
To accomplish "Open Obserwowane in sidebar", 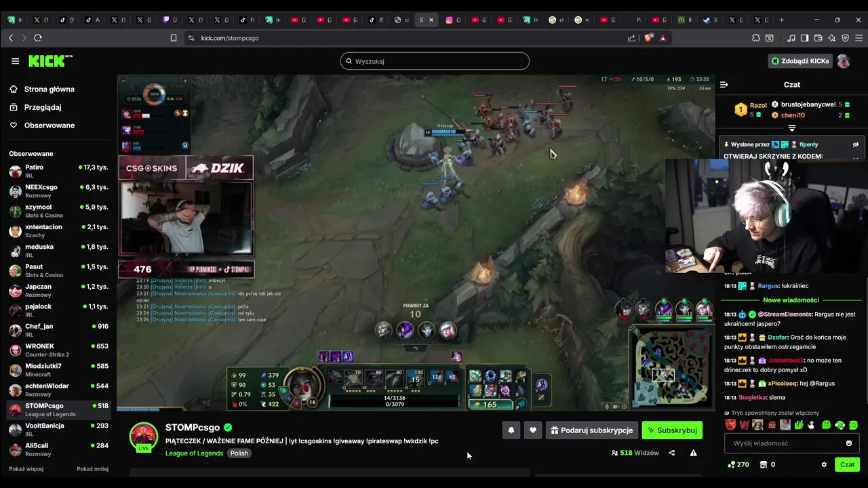I will [x=41, y=125].
